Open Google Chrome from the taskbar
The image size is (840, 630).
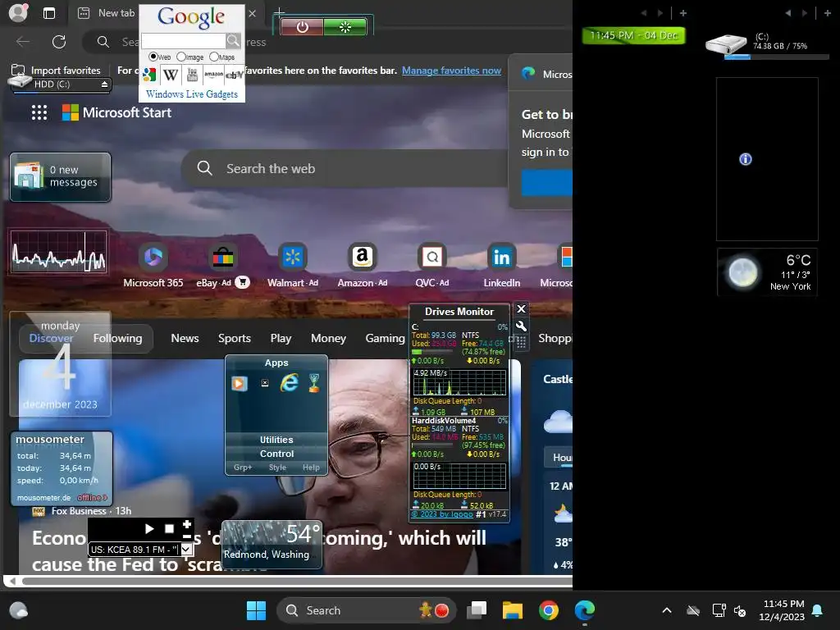coord(548,610)
